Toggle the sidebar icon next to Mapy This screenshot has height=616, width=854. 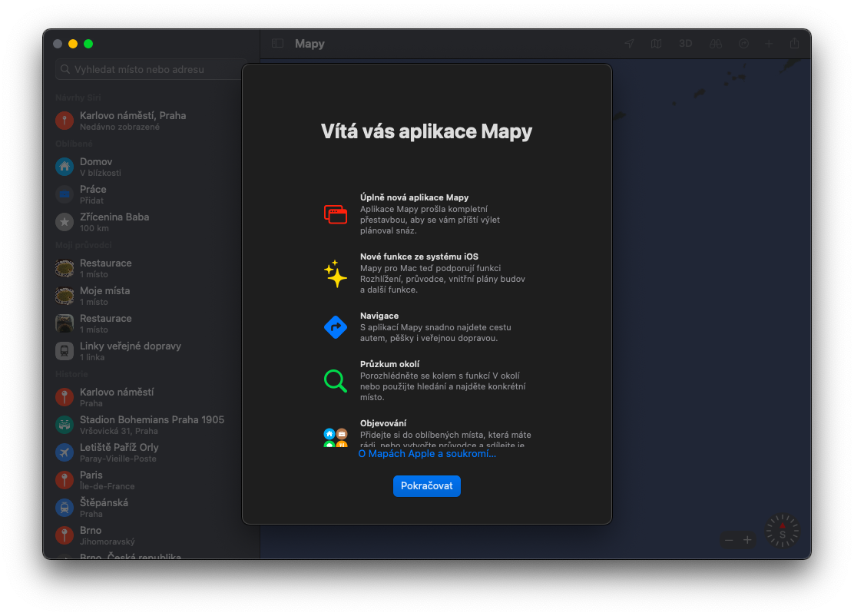point(278,44)
